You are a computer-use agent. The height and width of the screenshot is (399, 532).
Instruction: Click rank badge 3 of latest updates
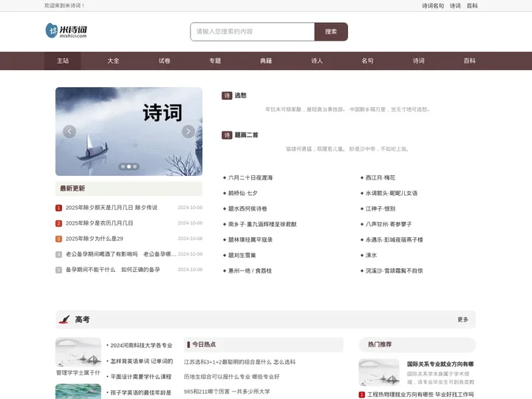coord(58,239)
